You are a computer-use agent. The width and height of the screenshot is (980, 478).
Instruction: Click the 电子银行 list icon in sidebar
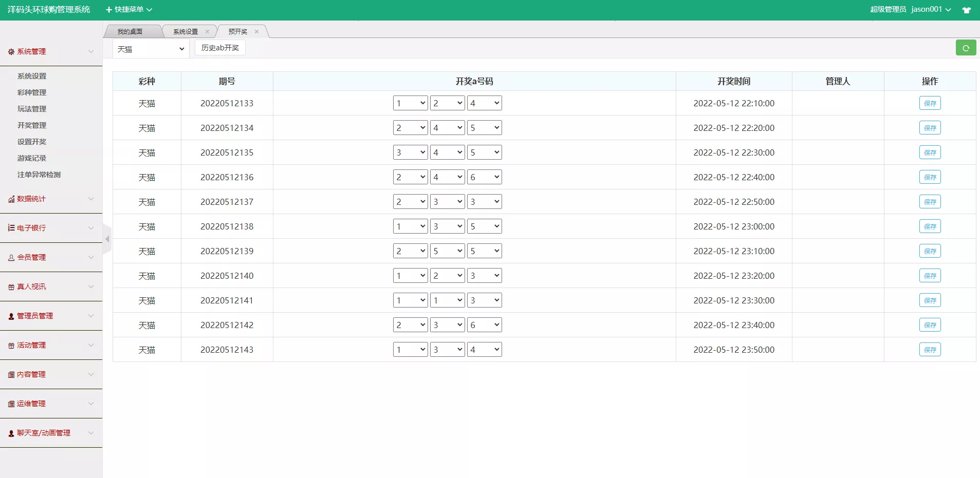coord(11,228)
